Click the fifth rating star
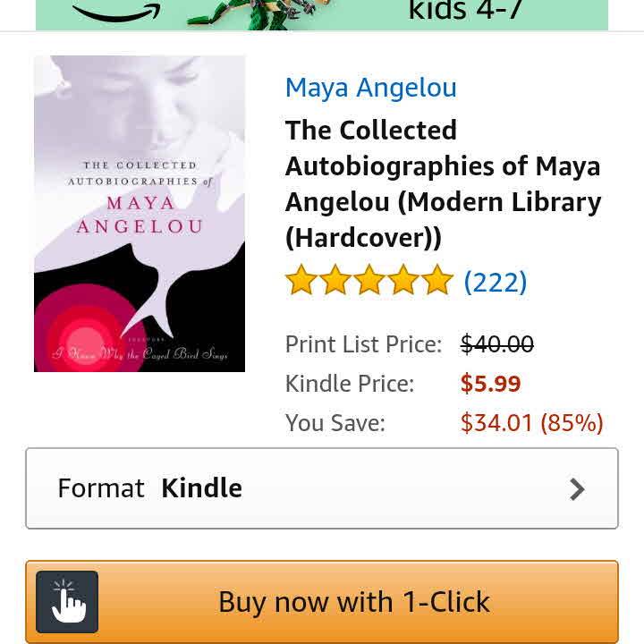This screenshot has height=644, width=644. click(x=437, y=281)
